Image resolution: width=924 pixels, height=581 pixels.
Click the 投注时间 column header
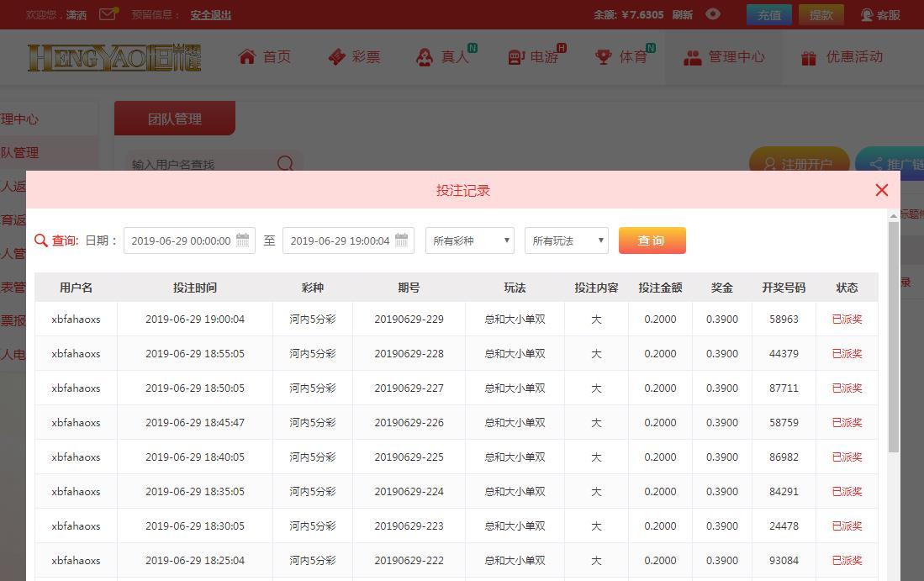(x=195, y=288)
